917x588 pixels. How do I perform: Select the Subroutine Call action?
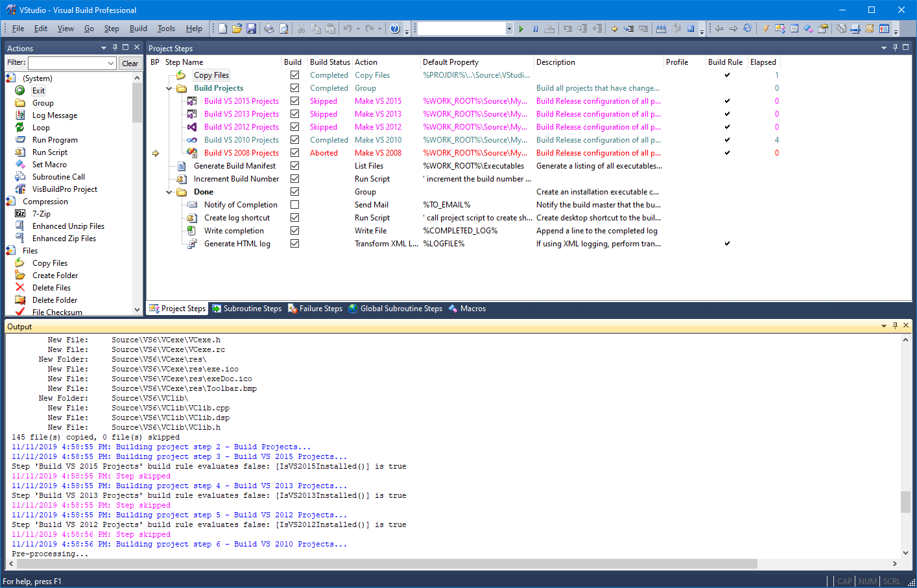click(x=58, y=177)
